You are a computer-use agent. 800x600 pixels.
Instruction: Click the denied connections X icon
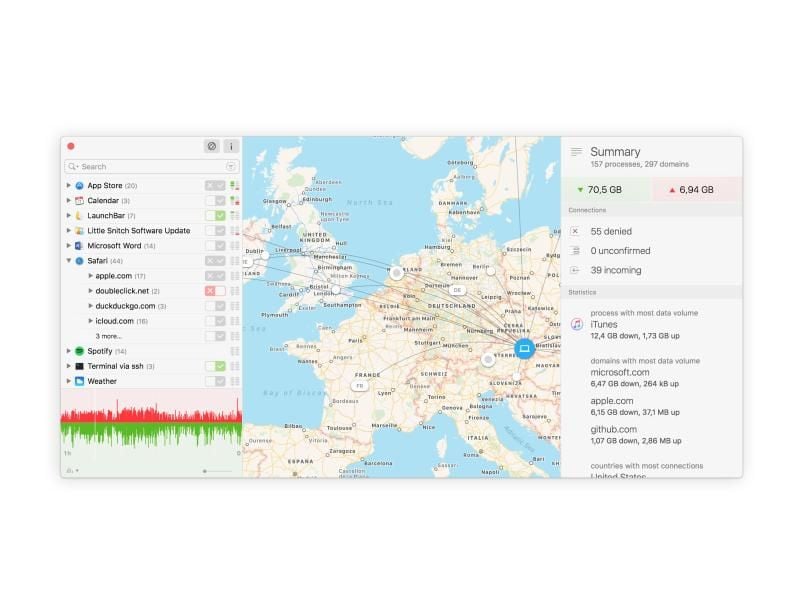(576, 231)
